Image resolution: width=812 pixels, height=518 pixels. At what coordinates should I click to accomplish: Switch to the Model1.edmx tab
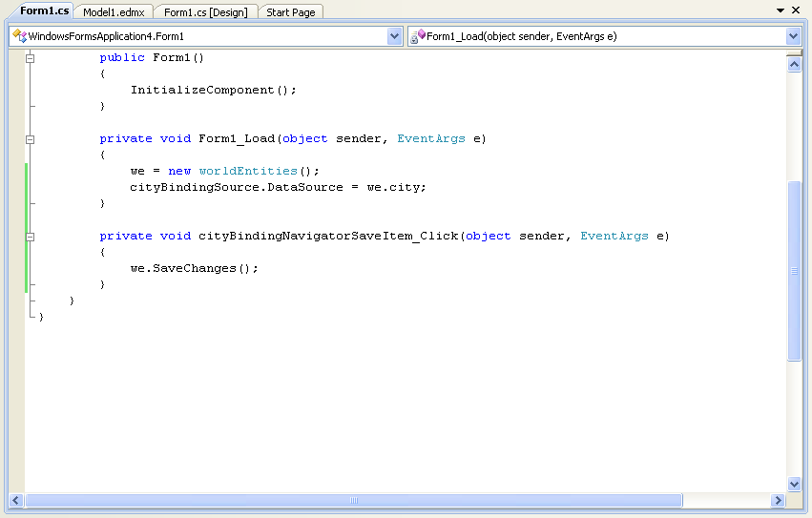[x=114, y=11]
